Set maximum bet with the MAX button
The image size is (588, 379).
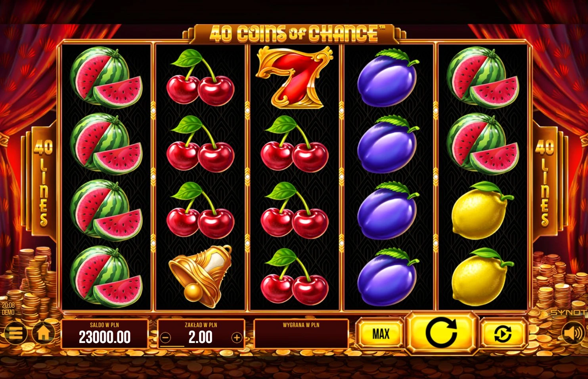[381, 334]
